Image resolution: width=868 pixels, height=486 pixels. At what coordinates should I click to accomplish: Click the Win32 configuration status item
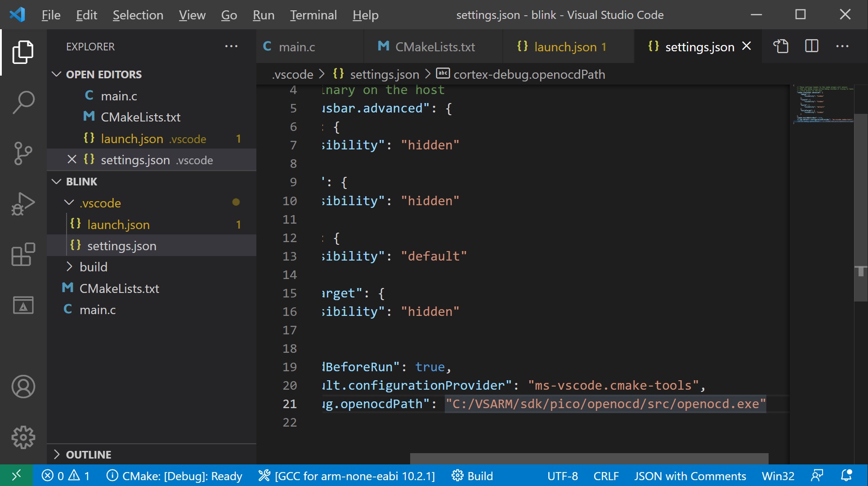(778, 476)
